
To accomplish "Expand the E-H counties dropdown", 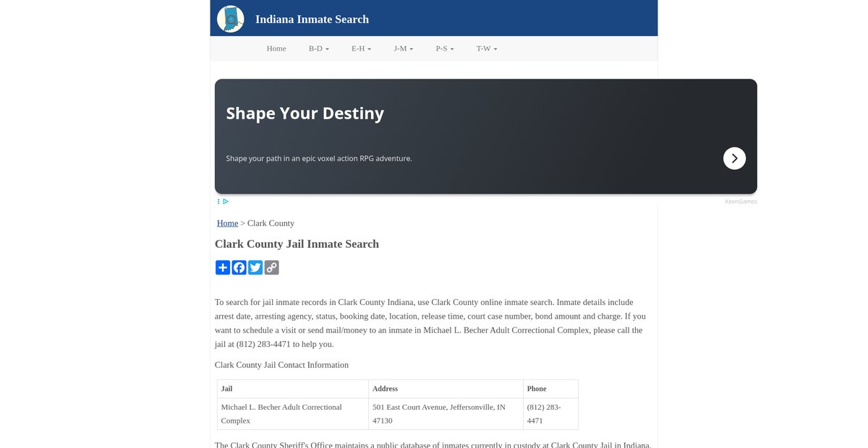I will tap(361, 48).
